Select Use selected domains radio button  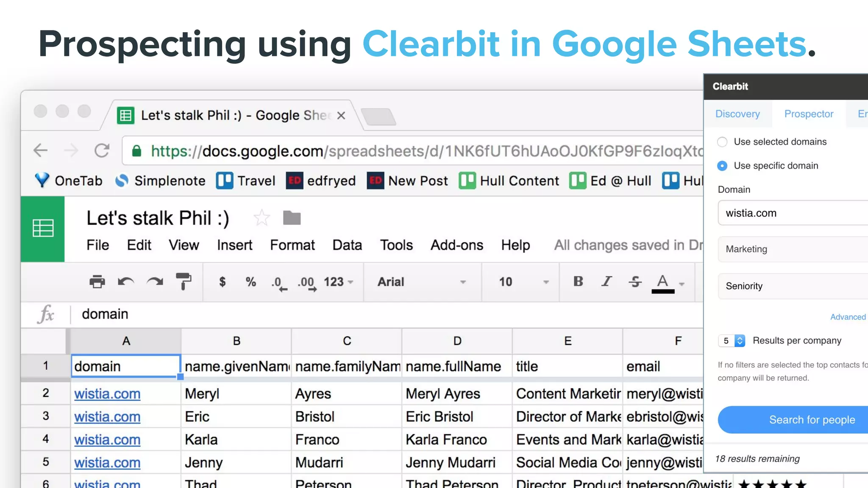722,142
